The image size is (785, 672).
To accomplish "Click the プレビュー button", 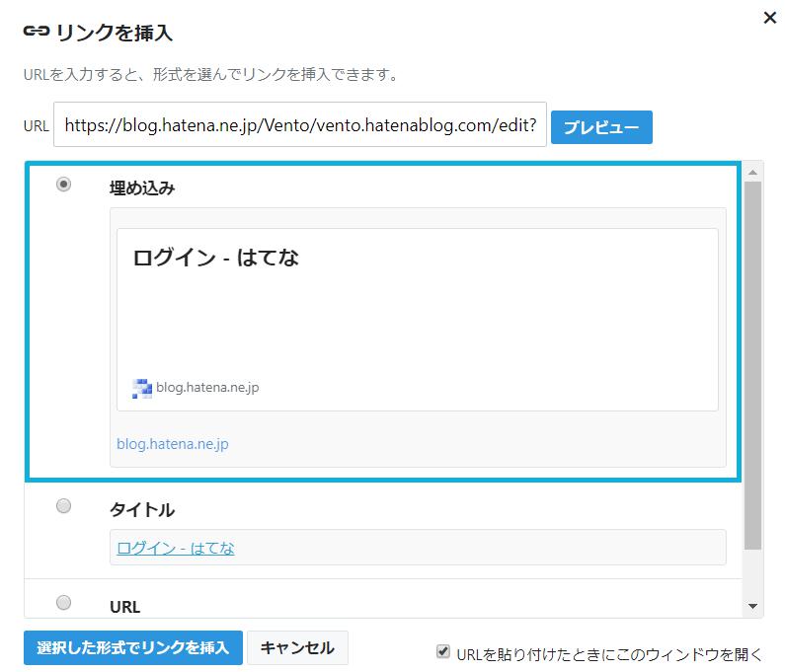I will pos(601,127).
